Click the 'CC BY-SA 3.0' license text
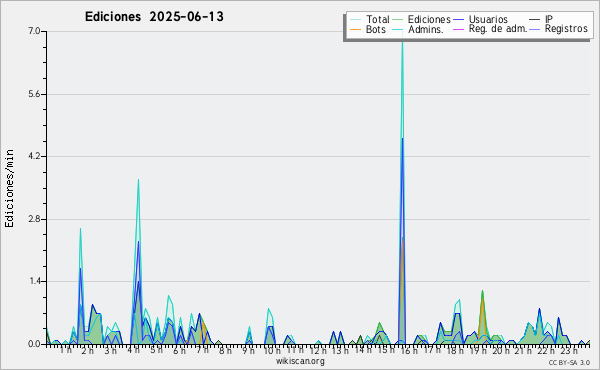Screen dimensions: 600x370 pyautogui.click(x=569, y=363)
